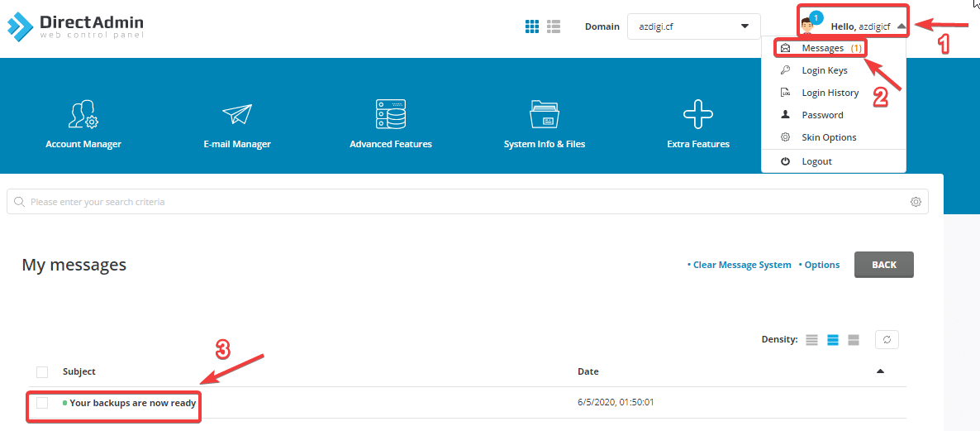Refresh the messages list
Image resolution: width=980 pixels, height=431 pixels.
[x=887, y=339]
